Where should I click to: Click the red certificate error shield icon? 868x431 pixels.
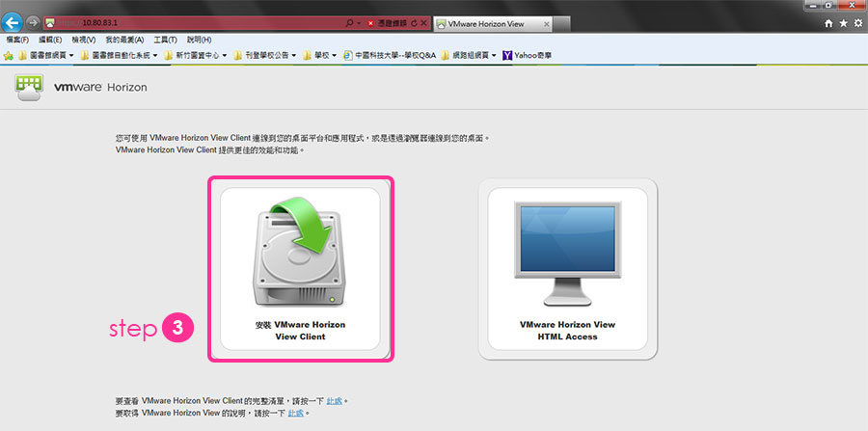(x=370, y=23)
